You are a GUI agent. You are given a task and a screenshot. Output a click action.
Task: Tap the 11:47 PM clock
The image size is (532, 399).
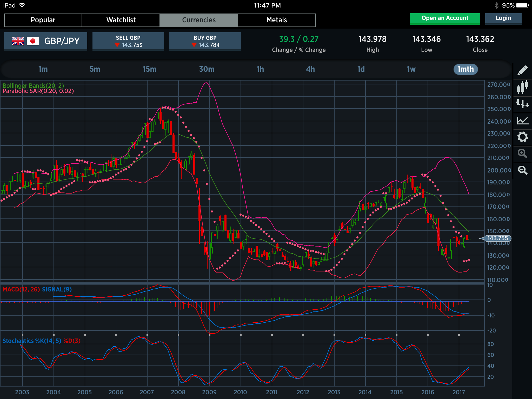tap(267, 5)
